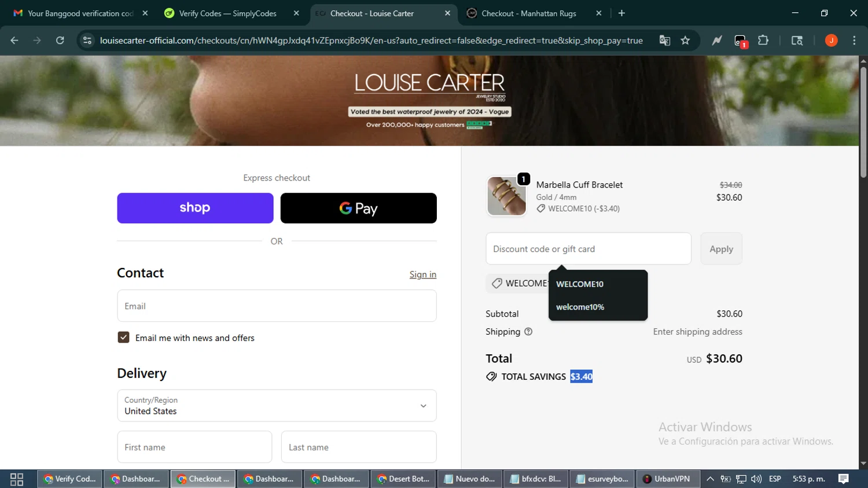Switch to the Banggood verification Gmail tab
The height and width of the screenshot is (488, 868).
(x=80, y=13)
